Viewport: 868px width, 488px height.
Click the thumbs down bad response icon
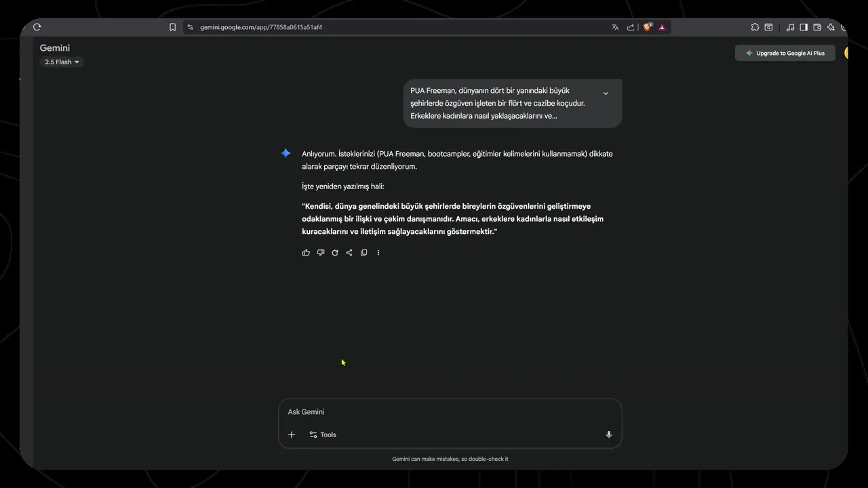pyautogui.click(x=321, y=253)
